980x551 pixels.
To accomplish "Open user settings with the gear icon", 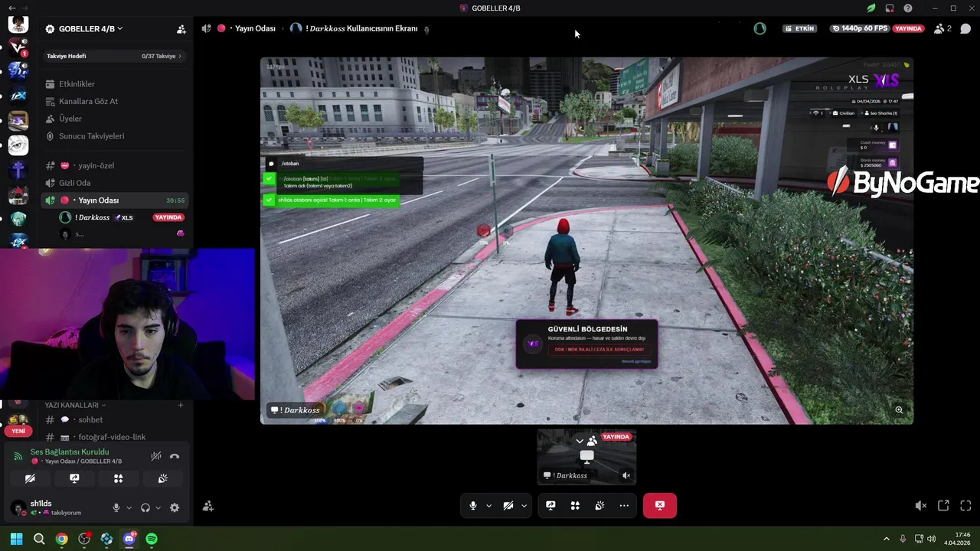I will point(175,507).
